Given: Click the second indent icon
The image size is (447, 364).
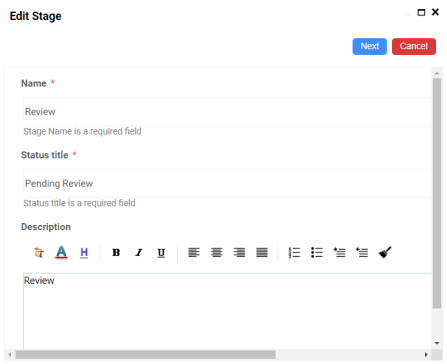Looking at the screenshot, I should pyautogui.click(x=362, y=253).
